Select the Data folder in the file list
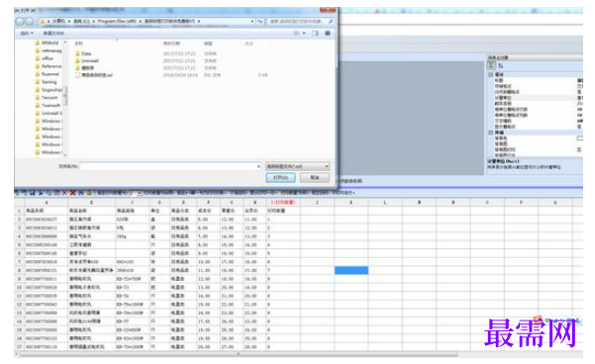 click(x=83, y=53)
